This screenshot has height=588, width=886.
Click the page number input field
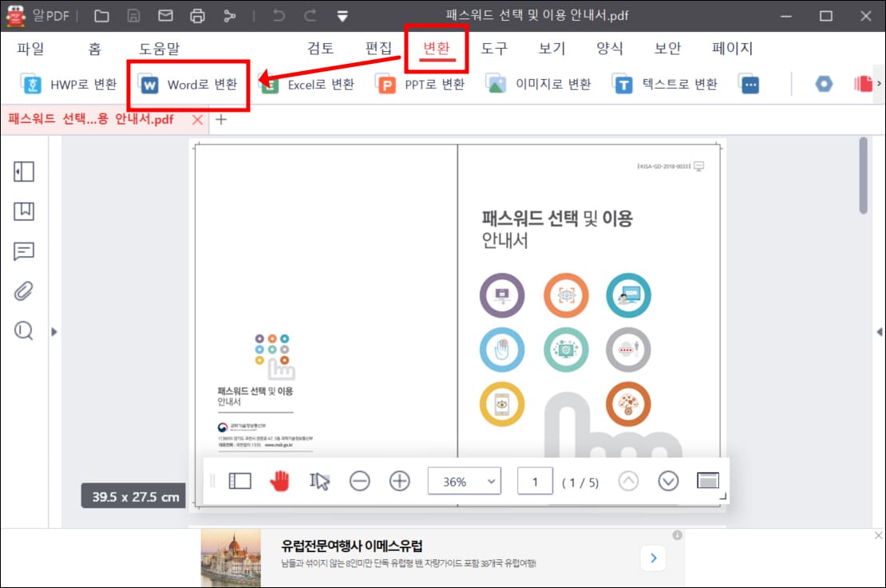(535, 481)
